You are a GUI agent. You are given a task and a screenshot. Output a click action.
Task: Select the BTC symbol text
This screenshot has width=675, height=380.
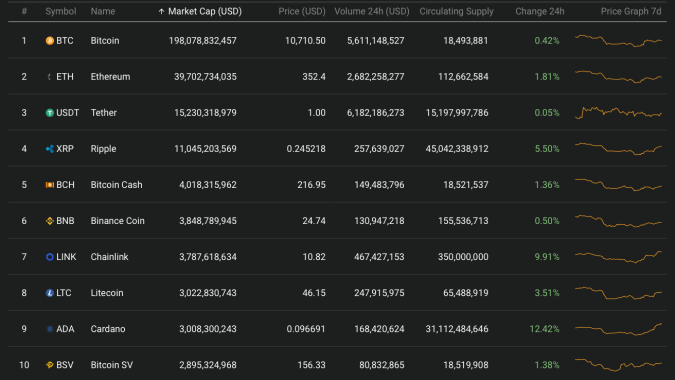(65, 41)
